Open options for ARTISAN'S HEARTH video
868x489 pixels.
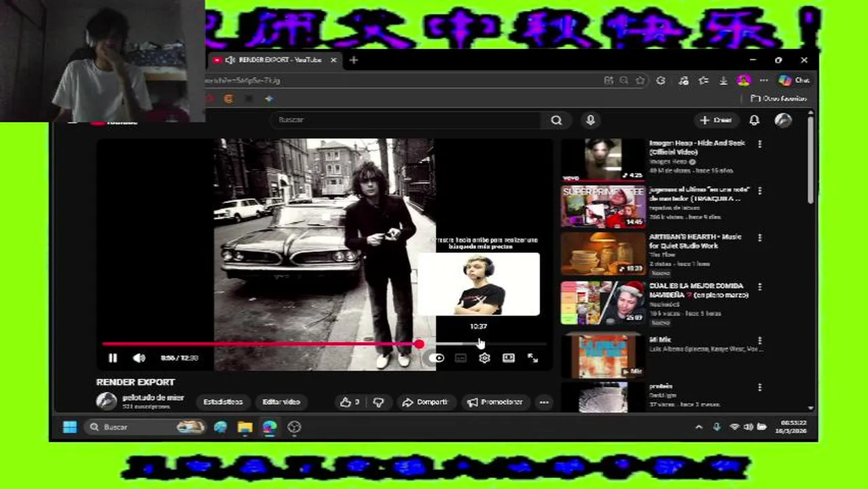759,238
